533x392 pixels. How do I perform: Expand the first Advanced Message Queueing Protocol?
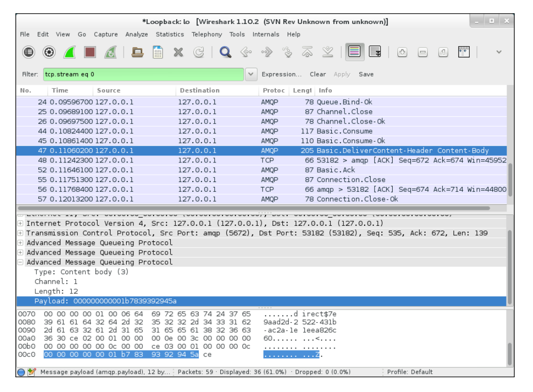(21, 242)
